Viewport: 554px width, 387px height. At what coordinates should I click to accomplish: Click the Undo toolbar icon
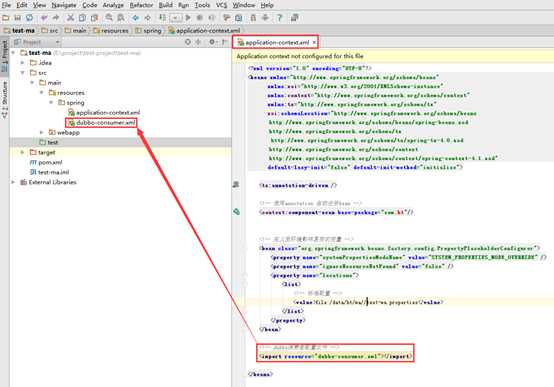tap(44, 18)
